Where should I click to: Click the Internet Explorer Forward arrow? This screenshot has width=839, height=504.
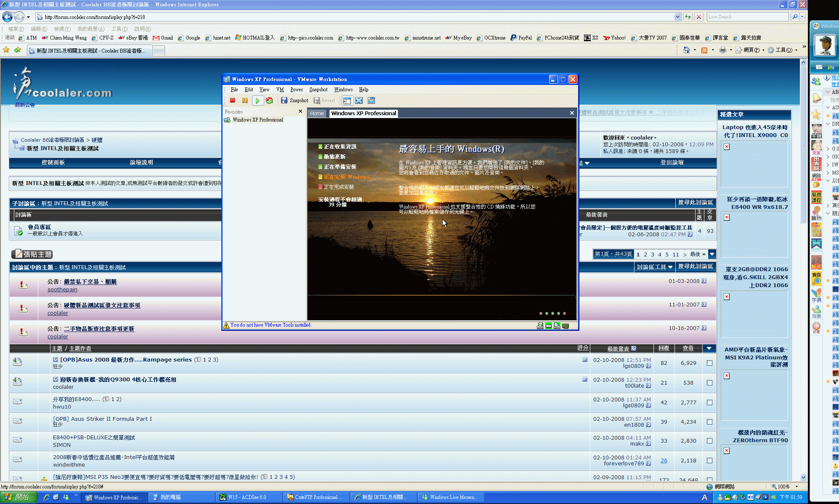click(19, 17)
